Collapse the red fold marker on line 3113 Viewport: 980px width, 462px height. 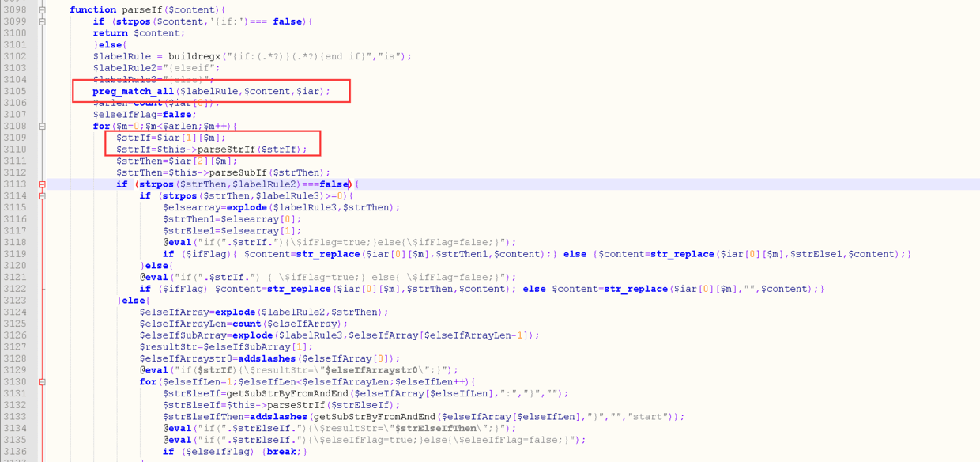[42, 184]
